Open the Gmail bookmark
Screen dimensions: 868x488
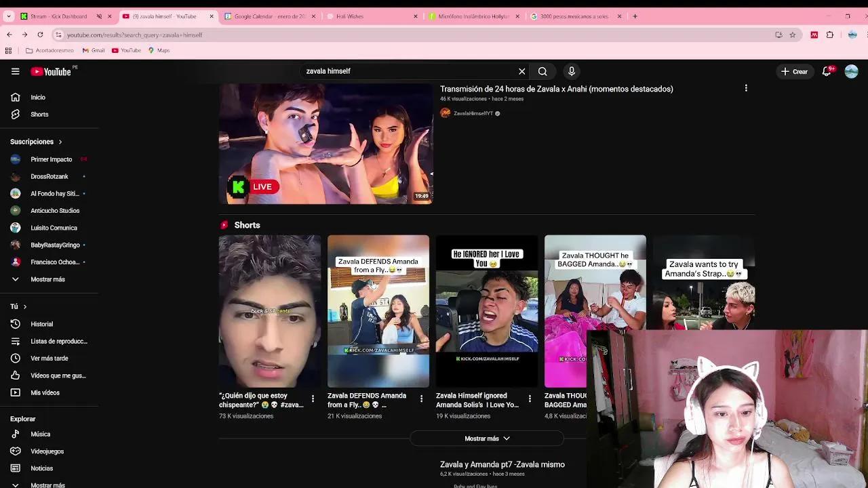pos(94,50)
